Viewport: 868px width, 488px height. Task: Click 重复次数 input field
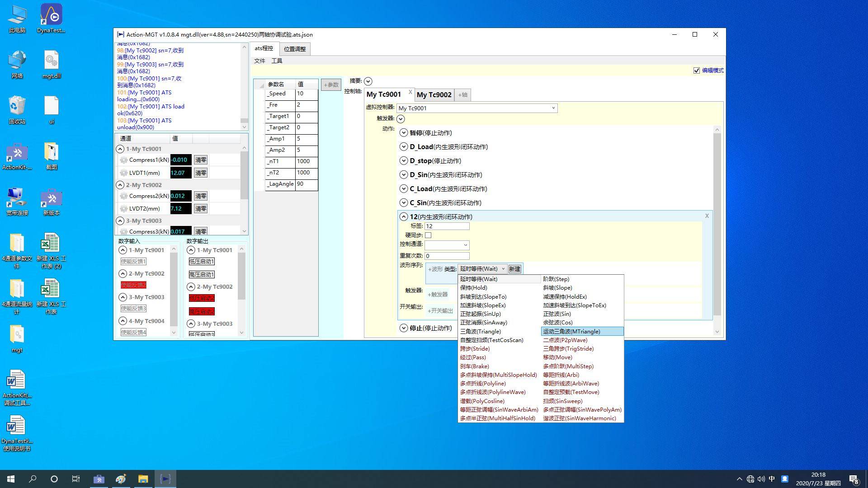(447, 256)
